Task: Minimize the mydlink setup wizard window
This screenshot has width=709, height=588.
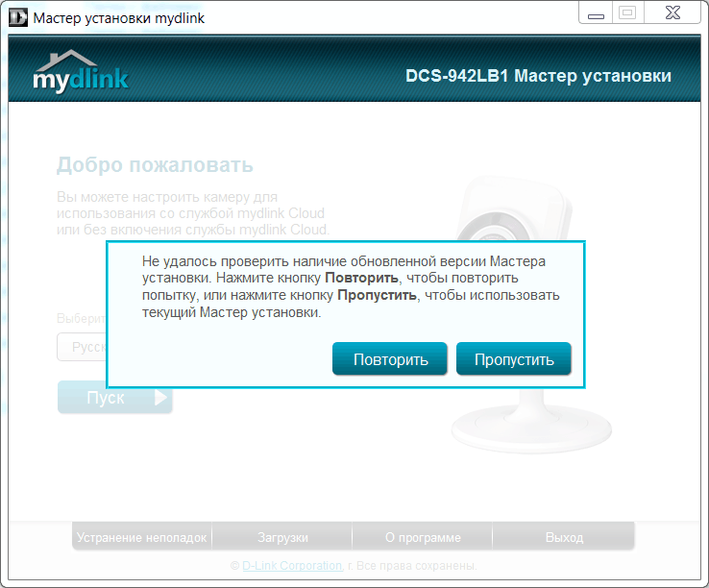Action: click(x=596, y=13)
